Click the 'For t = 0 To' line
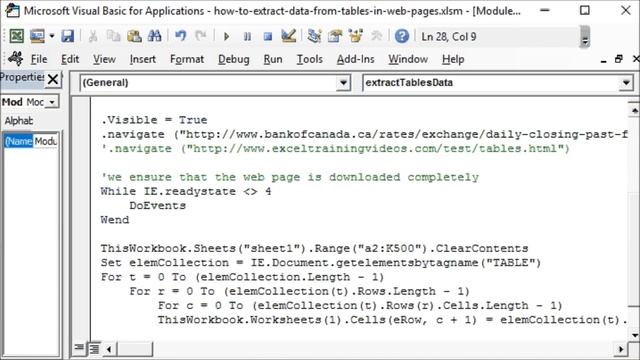Image resolution: width=640 pixels, height=360 pixels. 242,277
